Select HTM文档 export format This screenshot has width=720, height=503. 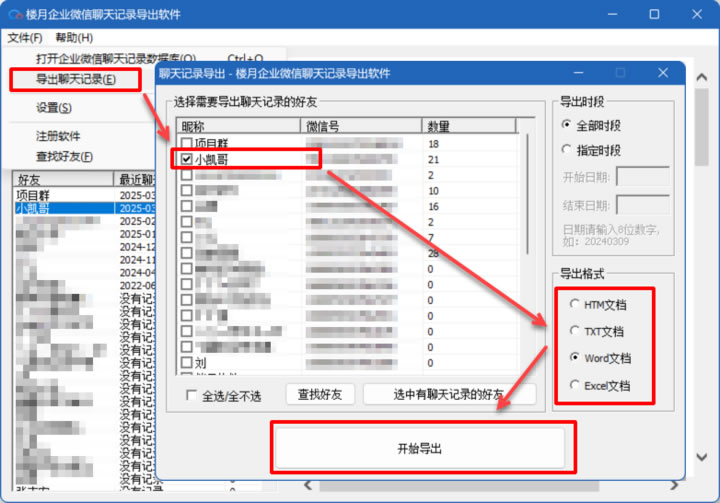[574, 304]
